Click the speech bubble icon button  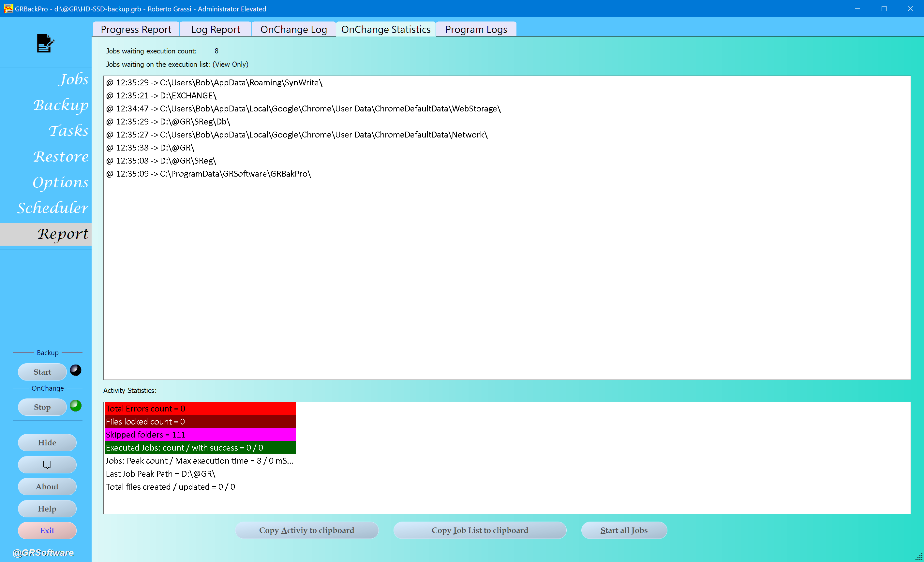(x=47, y=465)
